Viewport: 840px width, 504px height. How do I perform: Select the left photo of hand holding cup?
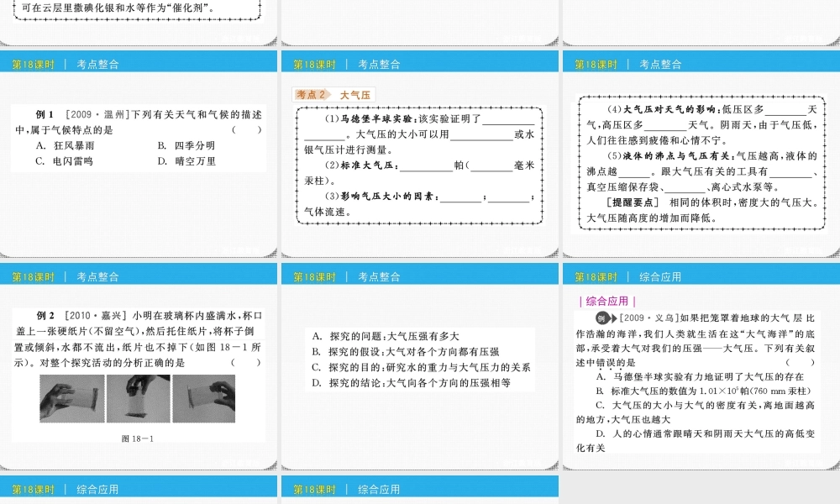(71, 398)
